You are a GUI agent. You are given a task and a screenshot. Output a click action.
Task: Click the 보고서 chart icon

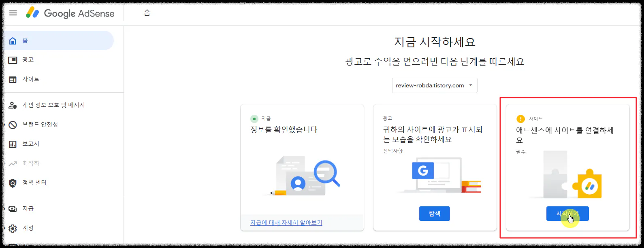[13, 144]
